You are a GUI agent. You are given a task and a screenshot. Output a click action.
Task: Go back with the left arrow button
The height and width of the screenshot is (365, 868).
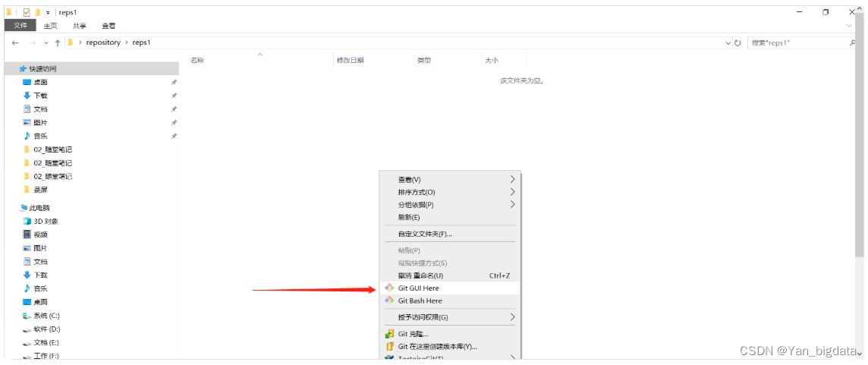(15, 42)
